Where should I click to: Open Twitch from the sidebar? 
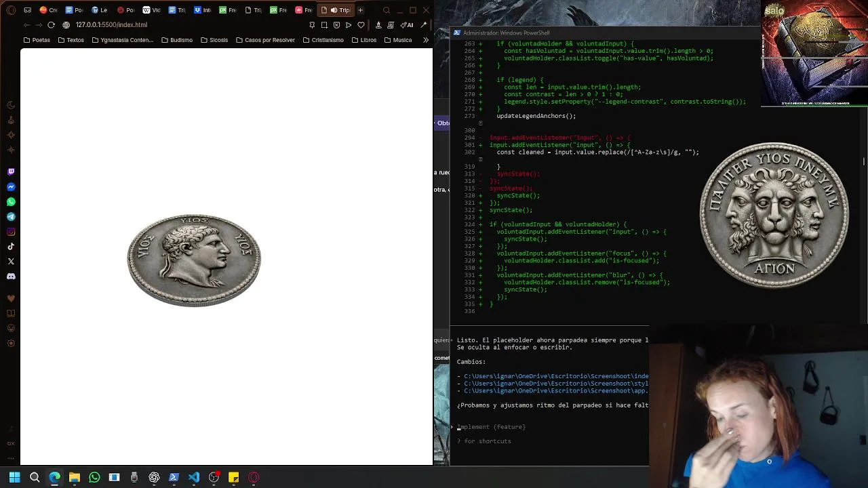(11, 172)
